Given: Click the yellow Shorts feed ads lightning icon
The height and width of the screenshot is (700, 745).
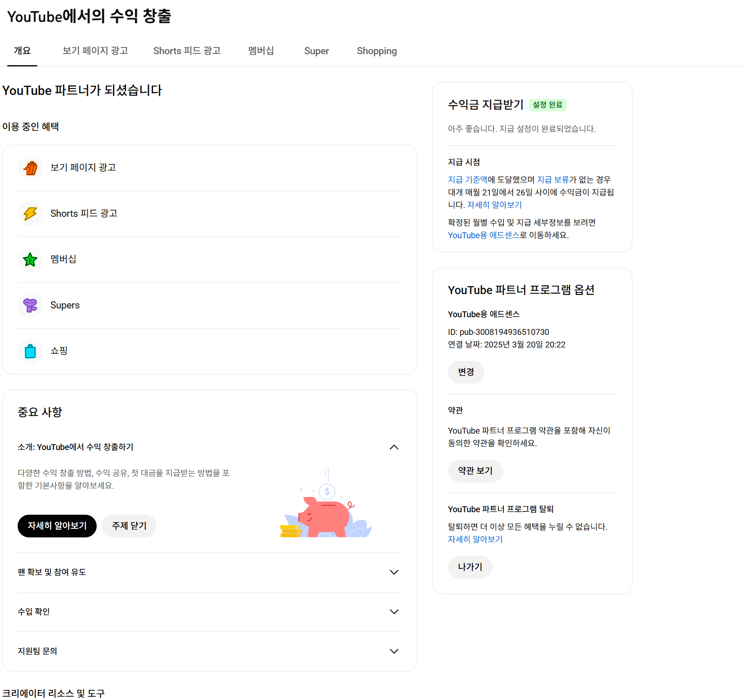Looking at the screenshot, I should pyautogui.click(x=30, y=214).
